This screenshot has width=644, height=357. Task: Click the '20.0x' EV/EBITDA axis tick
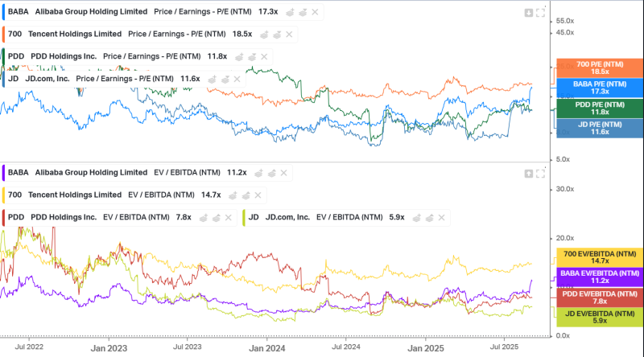coord(565,238)
